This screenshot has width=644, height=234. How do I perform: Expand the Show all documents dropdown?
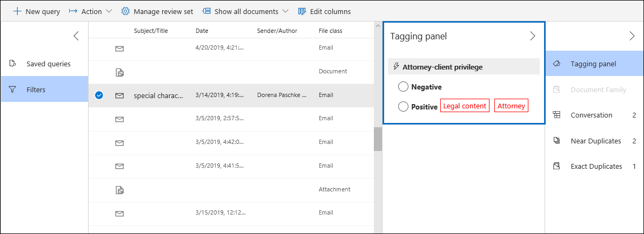245,11
